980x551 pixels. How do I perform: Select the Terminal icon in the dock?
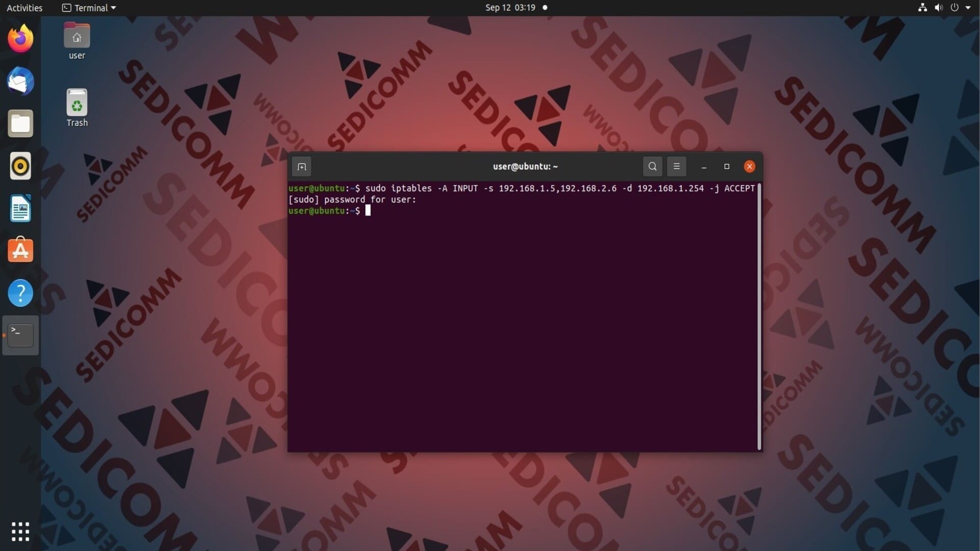tap(20, 335)
